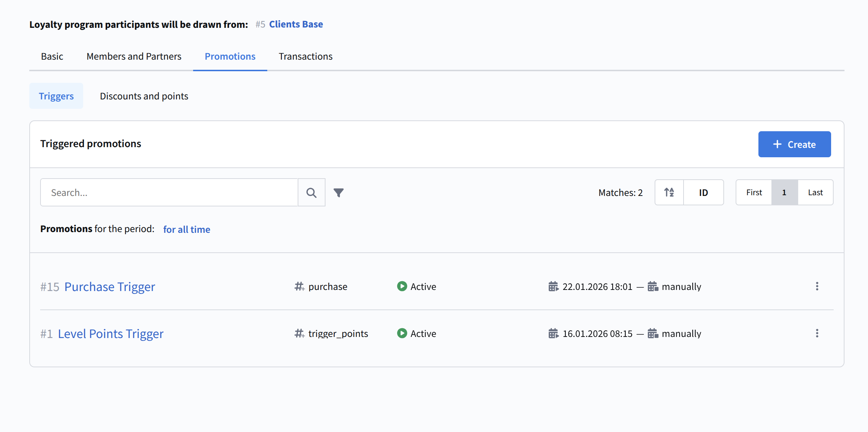Click end date calendar icon for Level Points Trigger
The height and width of the screenshot is (432, 868).
(652, 334)
